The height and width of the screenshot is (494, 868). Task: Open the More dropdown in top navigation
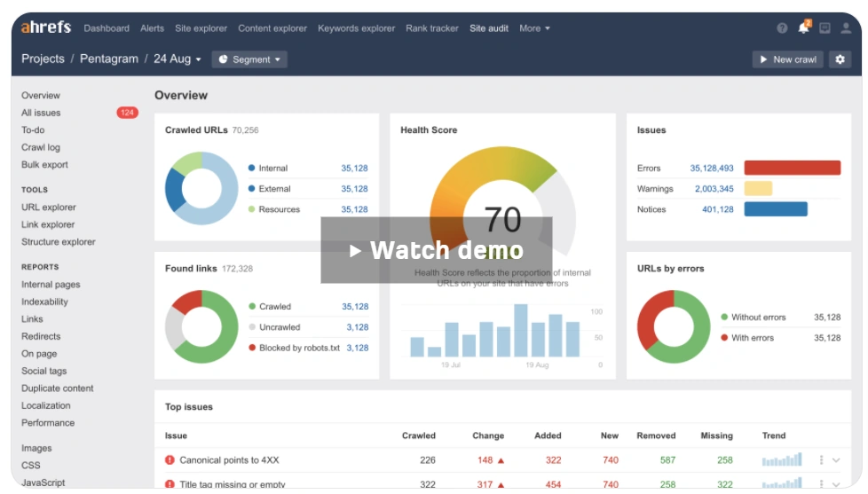534,28
